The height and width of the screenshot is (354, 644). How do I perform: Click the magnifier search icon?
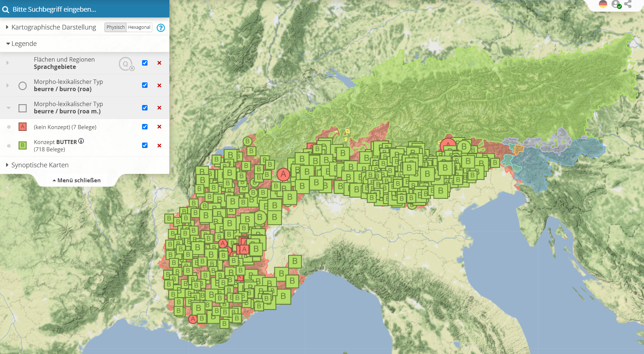click(6, 9)
